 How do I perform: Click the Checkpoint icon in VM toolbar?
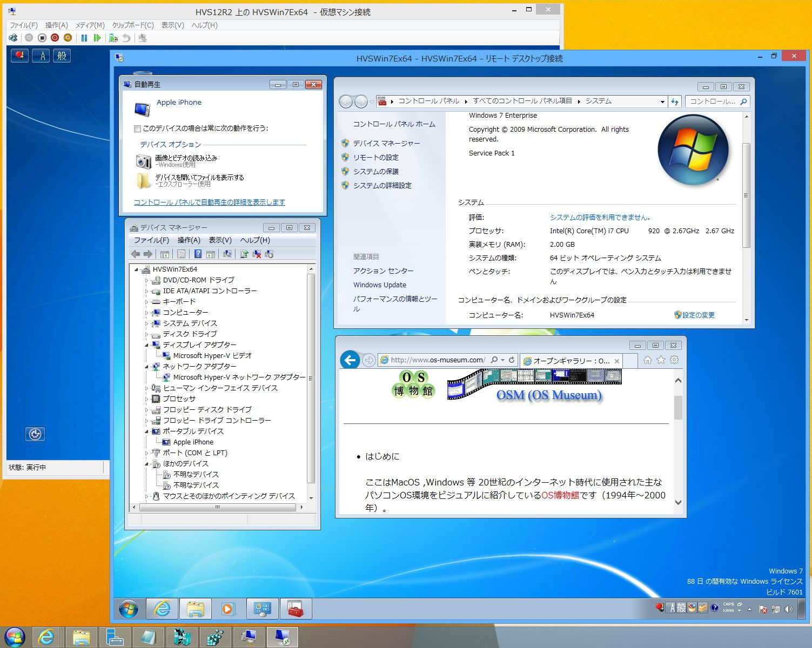[x=113, y=38]
